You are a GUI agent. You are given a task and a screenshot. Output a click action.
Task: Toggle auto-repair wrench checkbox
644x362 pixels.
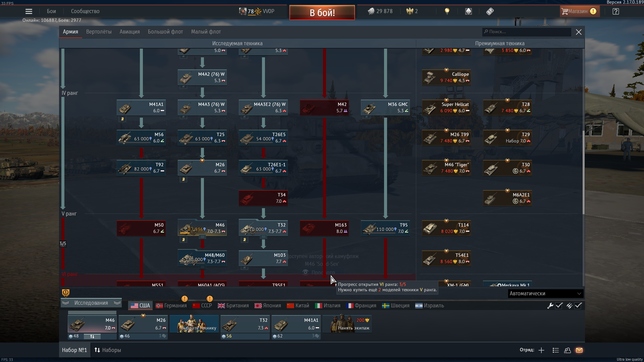559,306
